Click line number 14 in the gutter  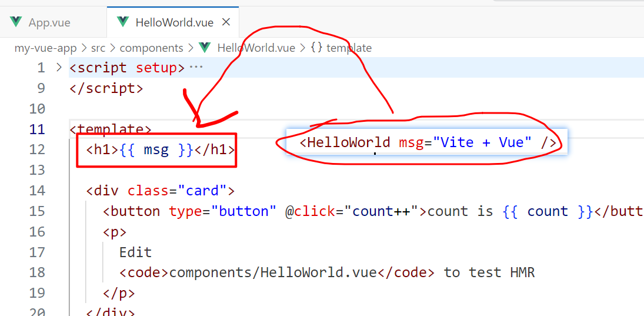pos(38,191)
